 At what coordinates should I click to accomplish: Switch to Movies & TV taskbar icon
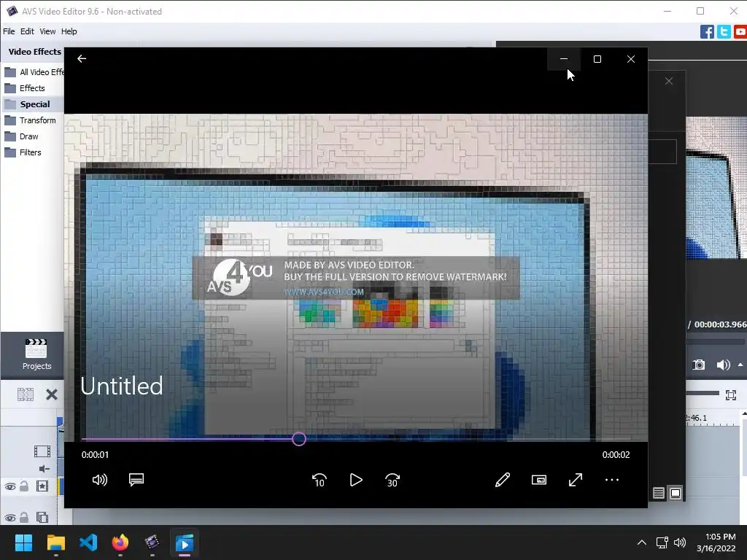pos(185,542)
